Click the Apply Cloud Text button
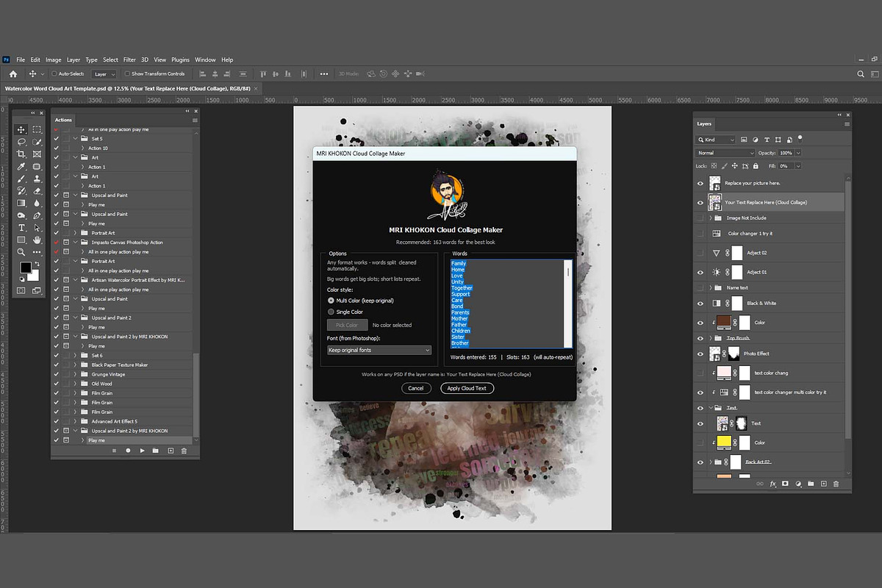Viewport: 882px width, 588px height. pyautogui.click(x=467, y=388)
